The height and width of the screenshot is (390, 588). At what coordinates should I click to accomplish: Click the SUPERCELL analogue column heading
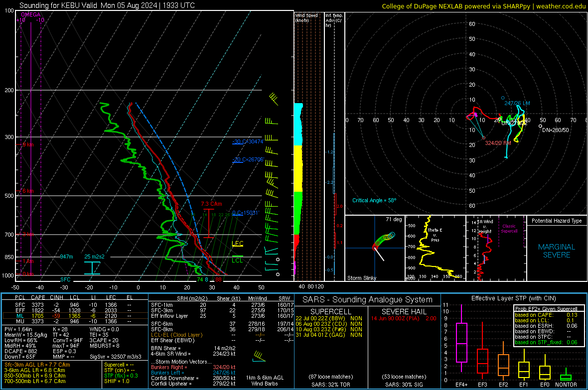coord(331,312)
